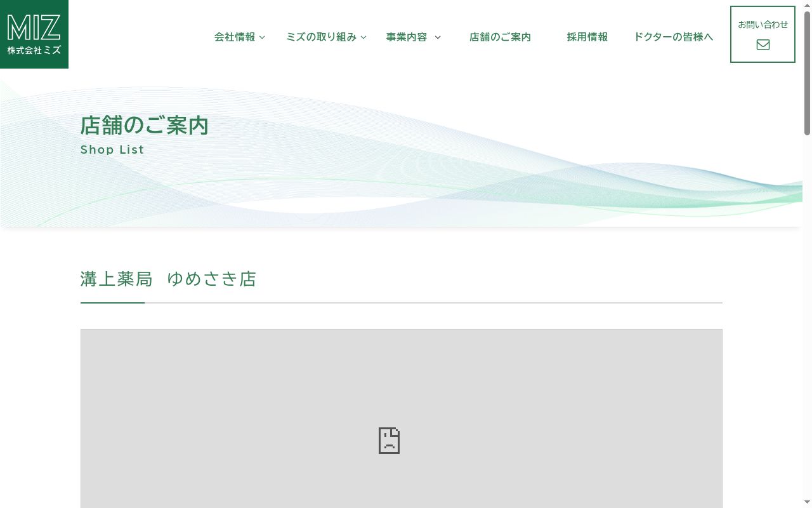Image resolution: width=812 pixels, height=508 pixels.
Task: Click the 店舗のご案内 page title
Action: 144,125
